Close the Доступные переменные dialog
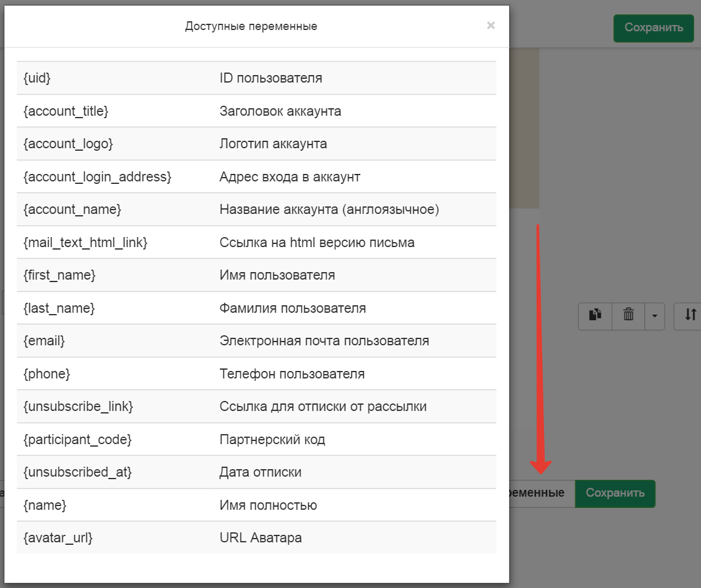 click(x=490, y=26)
